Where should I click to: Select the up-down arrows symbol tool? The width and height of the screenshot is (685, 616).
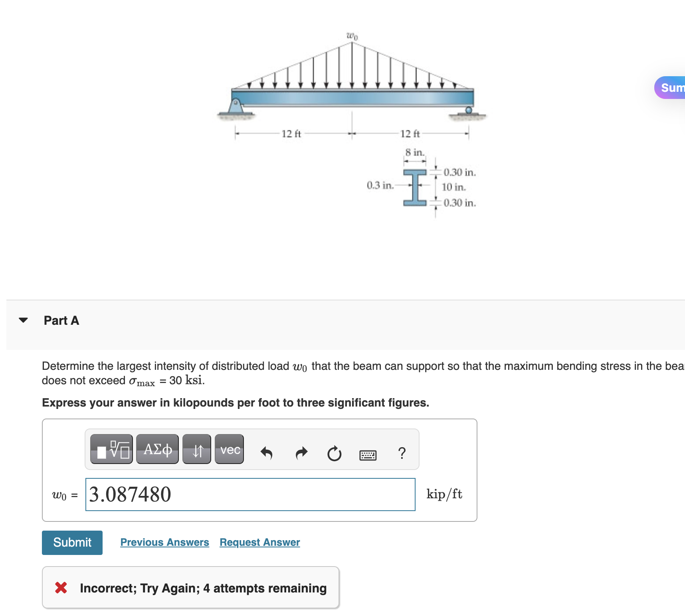point(197,449)
